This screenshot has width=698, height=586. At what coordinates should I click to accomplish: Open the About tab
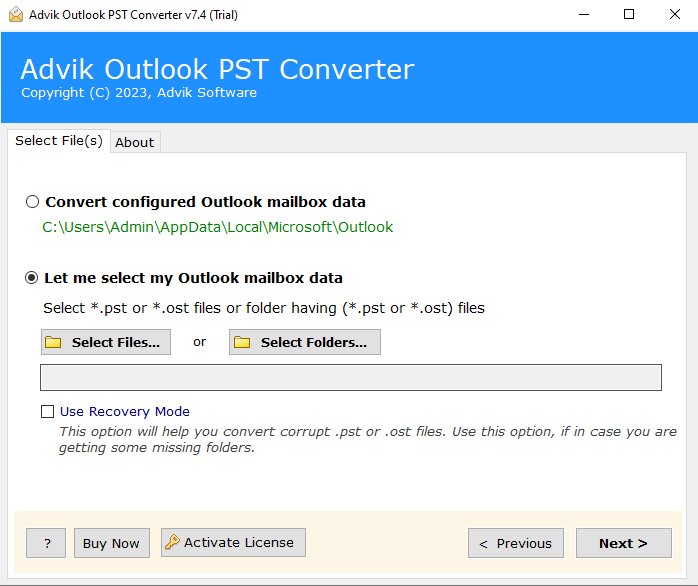click(x=135, y=142)
